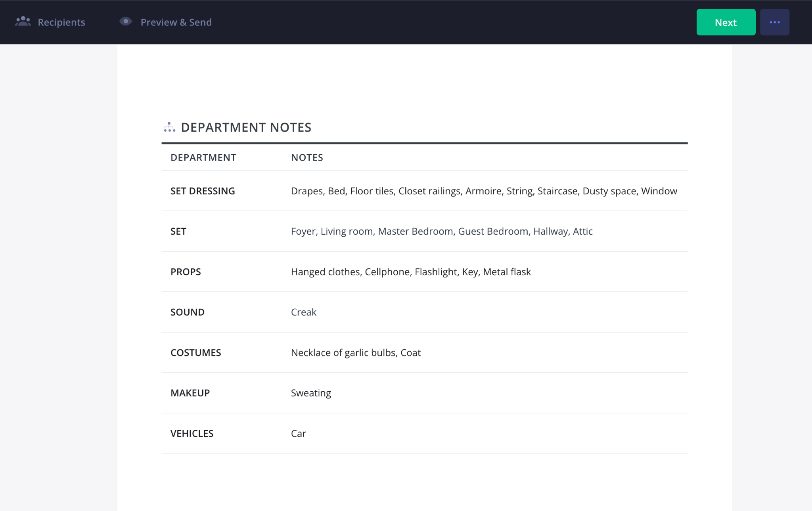Screen dimensions: 812x511
Task: Switch to the Preview & Send tab
Action: [176, 22]
